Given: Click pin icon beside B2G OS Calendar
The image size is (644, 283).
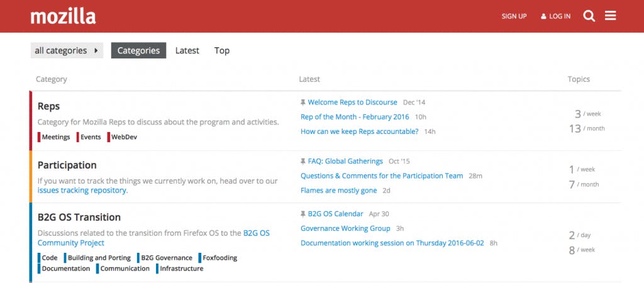Looking at the screenshot, I should click(303, 213).
